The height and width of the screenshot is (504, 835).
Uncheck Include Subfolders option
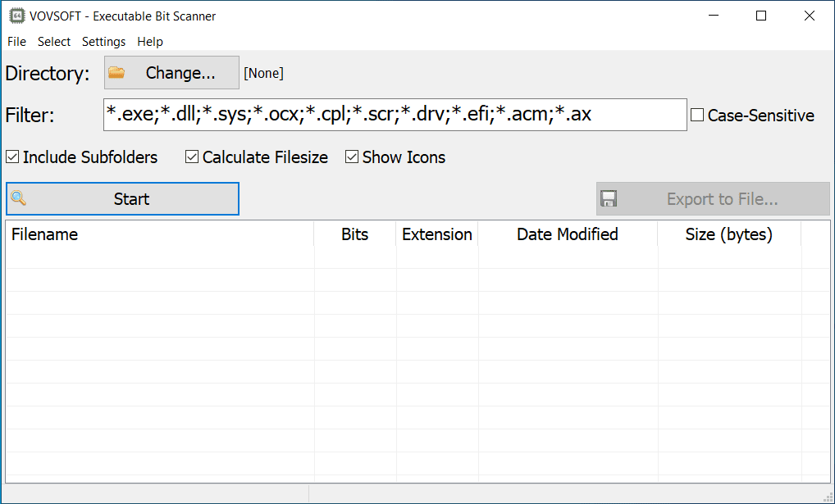[x=13, y=157]
